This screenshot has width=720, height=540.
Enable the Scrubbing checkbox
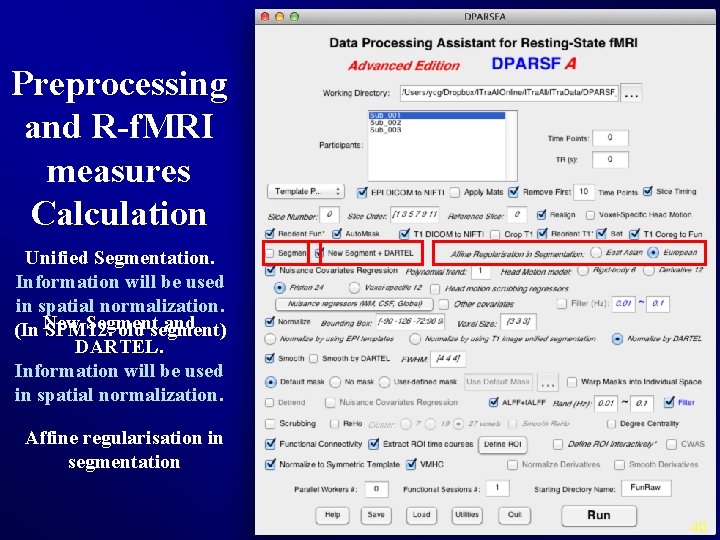pos(270,423)
